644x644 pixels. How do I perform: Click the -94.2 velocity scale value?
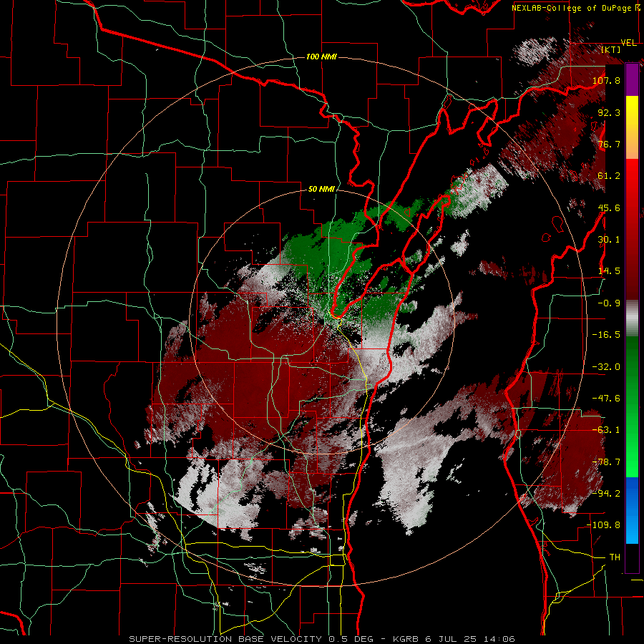tap(606, 493)
